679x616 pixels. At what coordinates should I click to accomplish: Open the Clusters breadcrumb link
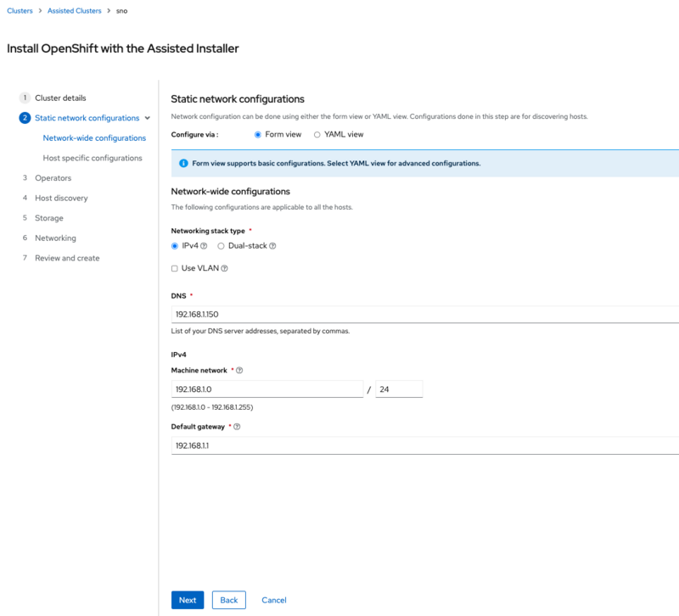click(x=19, y=11)
